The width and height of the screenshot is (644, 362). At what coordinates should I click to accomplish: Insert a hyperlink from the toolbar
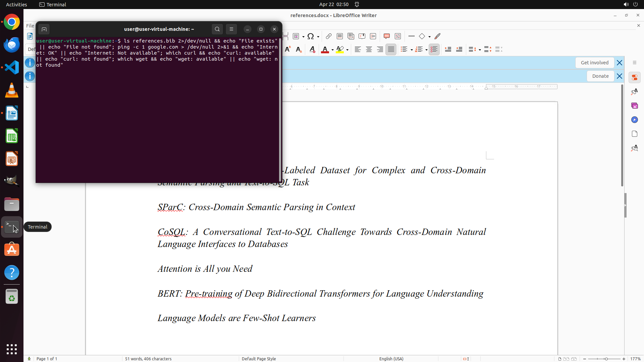click(x=329, y=36)
